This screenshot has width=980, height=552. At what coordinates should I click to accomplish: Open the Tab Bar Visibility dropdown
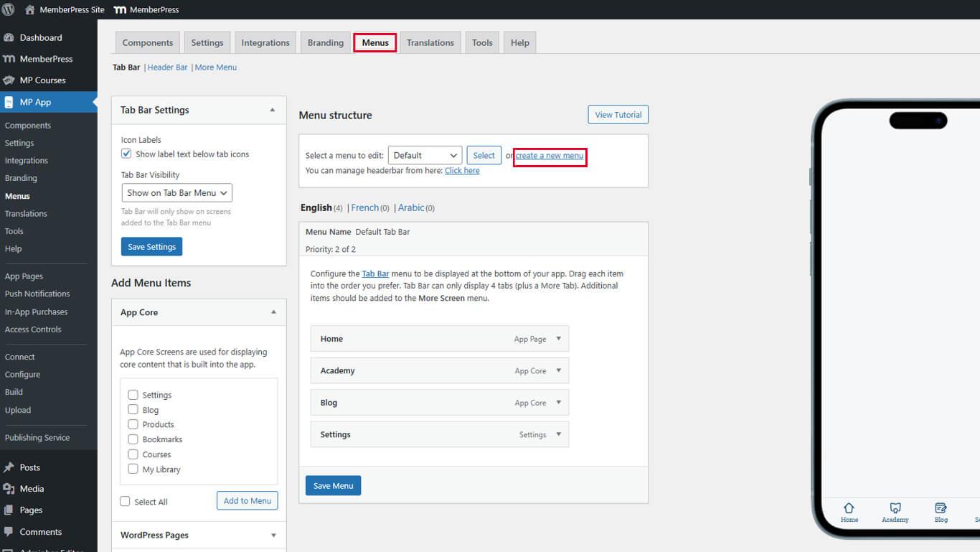[176, 193]
